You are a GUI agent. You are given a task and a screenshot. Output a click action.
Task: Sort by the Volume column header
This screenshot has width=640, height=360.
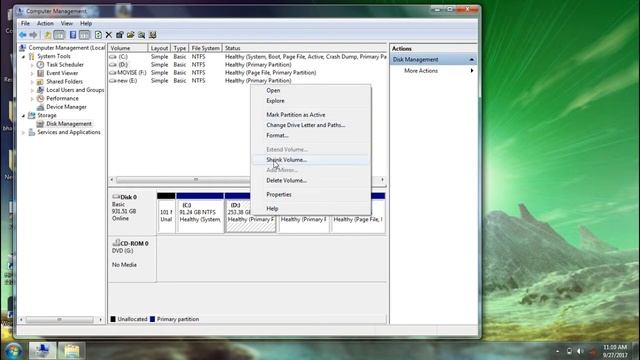tap(128, 48)
